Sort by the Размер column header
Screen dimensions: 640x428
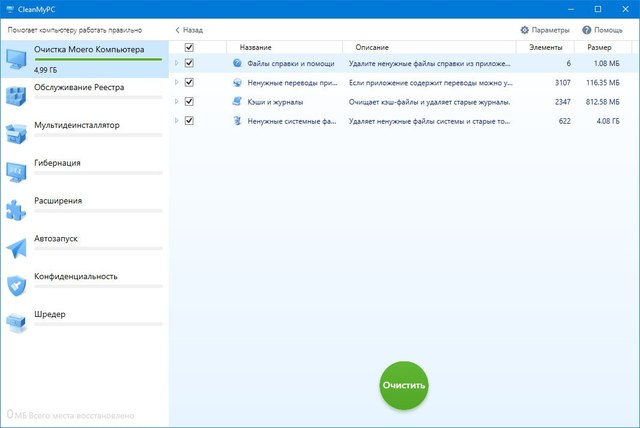coord(600,47)
